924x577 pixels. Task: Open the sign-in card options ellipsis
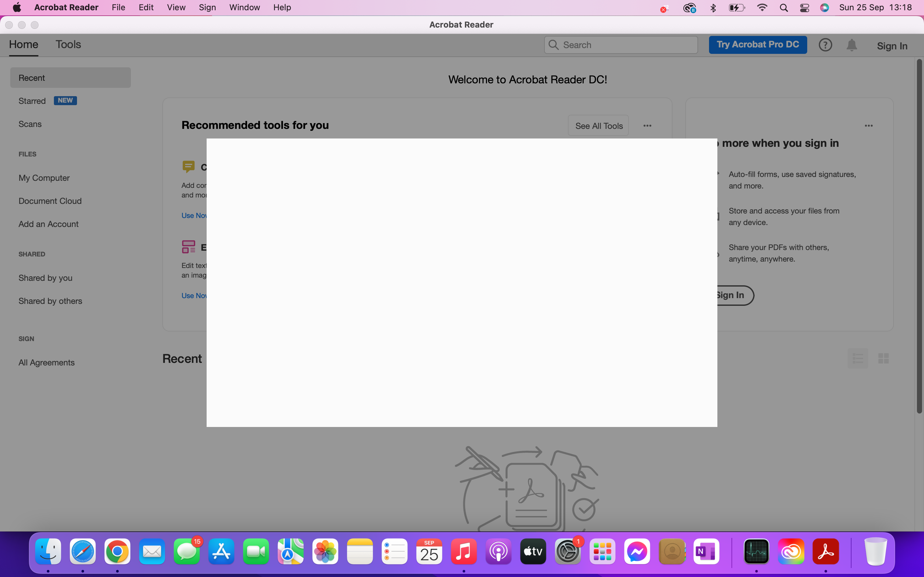(868, 126)
